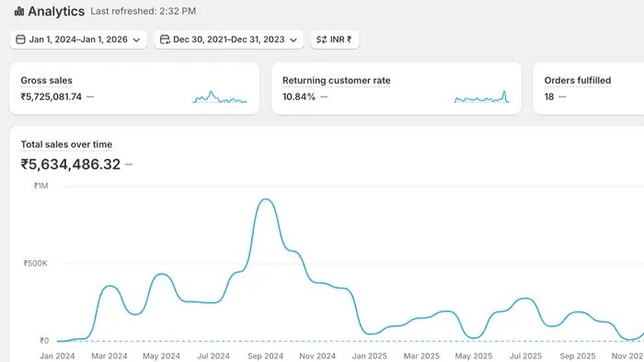
Task: Click the Jul 2025 x-axis label
Action: (525, 356)
